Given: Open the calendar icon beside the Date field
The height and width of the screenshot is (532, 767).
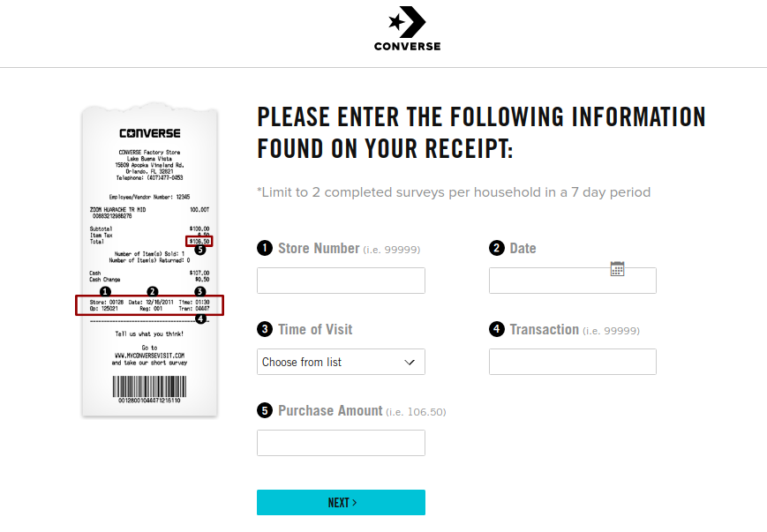Looking at the screenshot, I should pos(618,268).
